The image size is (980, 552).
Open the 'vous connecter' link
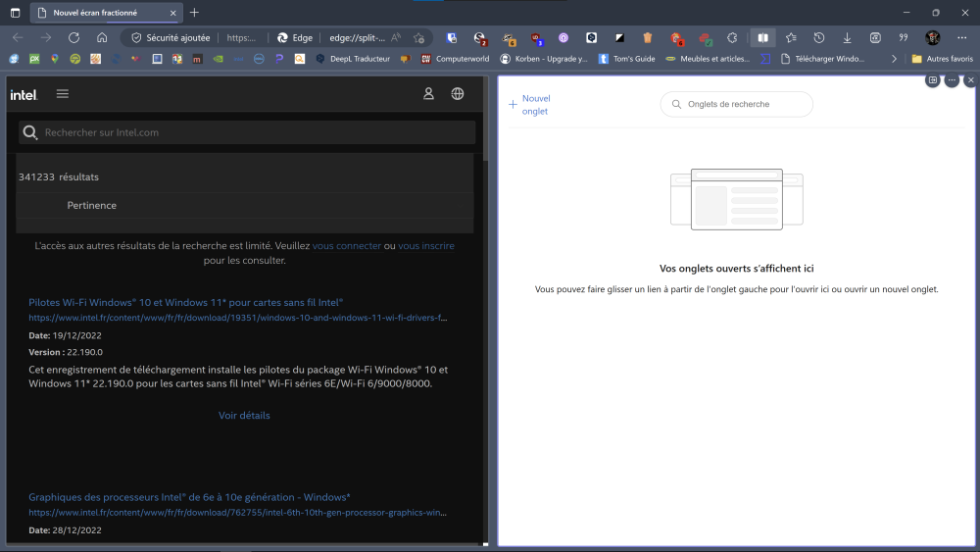click(346, 246)
